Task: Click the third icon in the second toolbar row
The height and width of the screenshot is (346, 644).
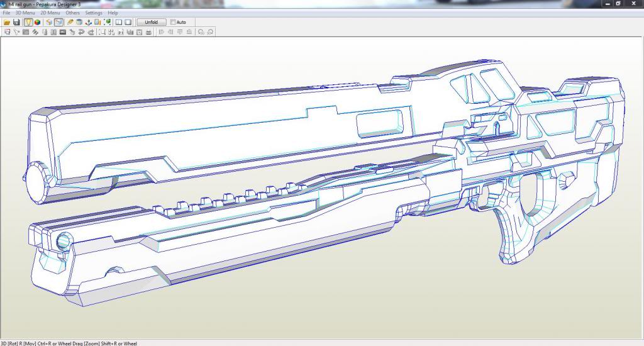Action: (25, 32)
